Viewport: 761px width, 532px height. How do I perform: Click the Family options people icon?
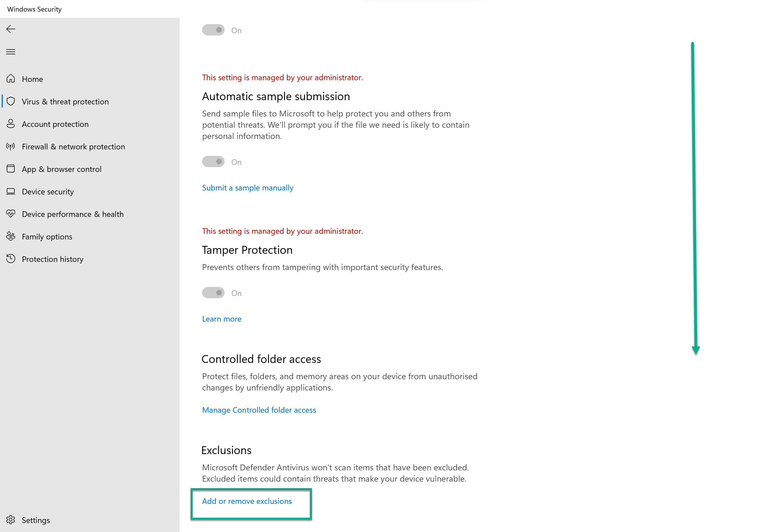tap(11, 237)
